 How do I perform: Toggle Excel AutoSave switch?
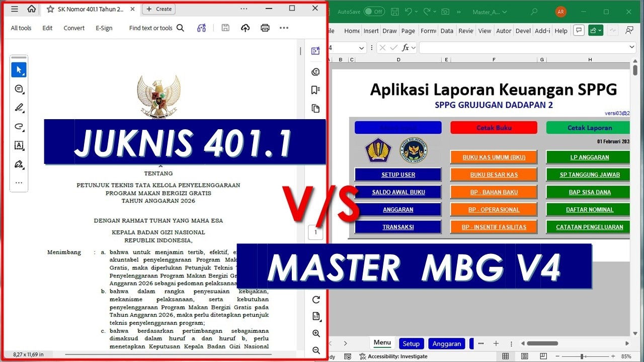[374, 12]
